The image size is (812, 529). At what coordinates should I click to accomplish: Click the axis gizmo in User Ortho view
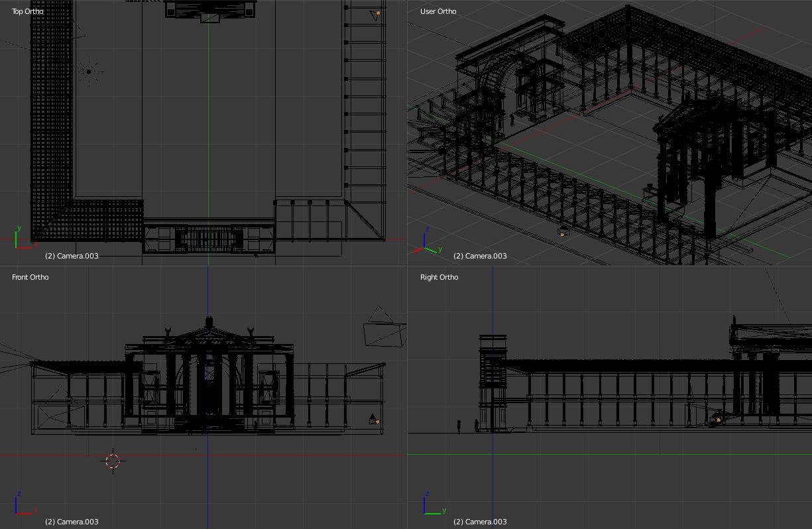430,243
